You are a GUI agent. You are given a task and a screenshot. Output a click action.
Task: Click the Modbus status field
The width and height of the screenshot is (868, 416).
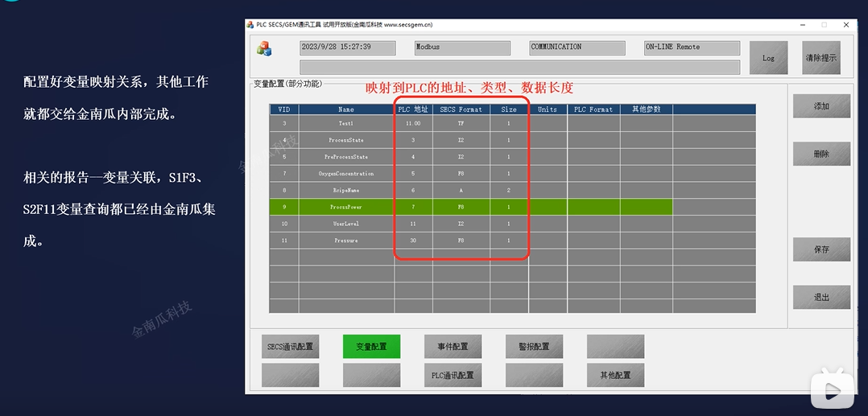point(462,47)
